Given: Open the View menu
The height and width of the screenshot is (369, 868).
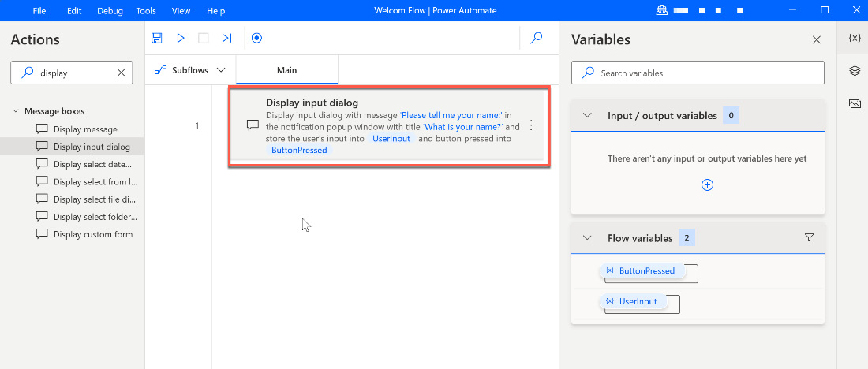Looking at the screenshot, I should 181,10.
